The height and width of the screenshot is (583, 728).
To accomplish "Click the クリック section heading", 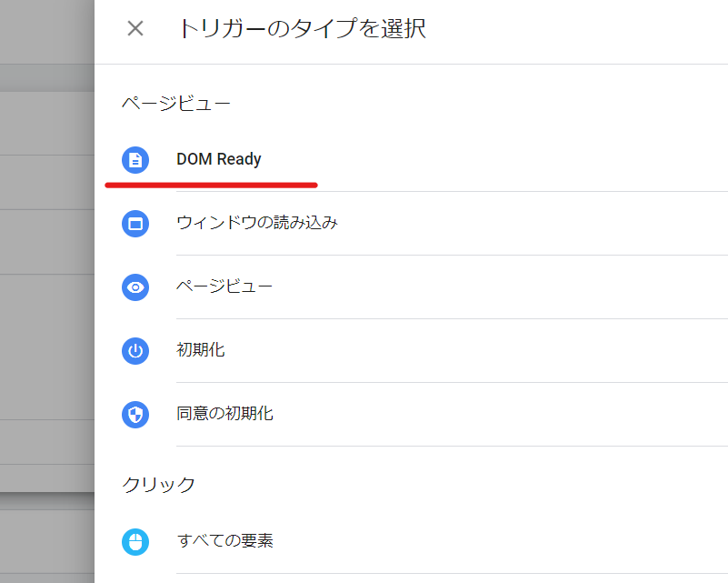I will click(159, 485).
